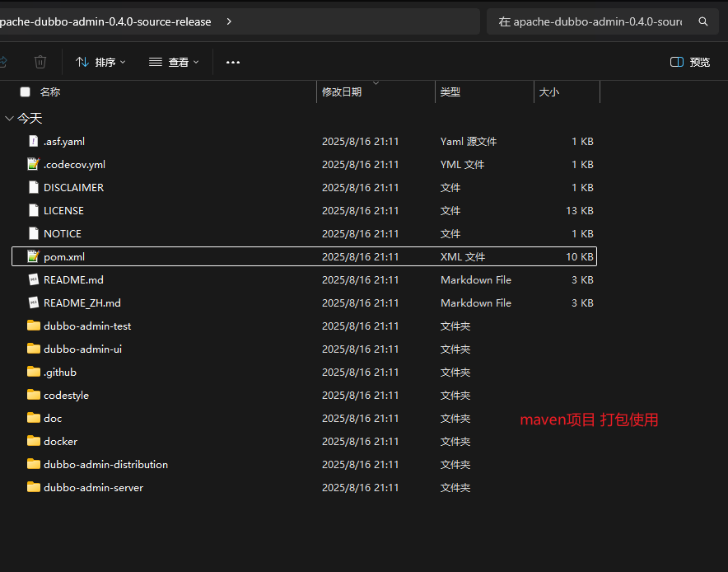The height and width of the screenshot is (572, 728).
Task: Click the 'XML 文件' type cell
Action: (x=463, y=257)
